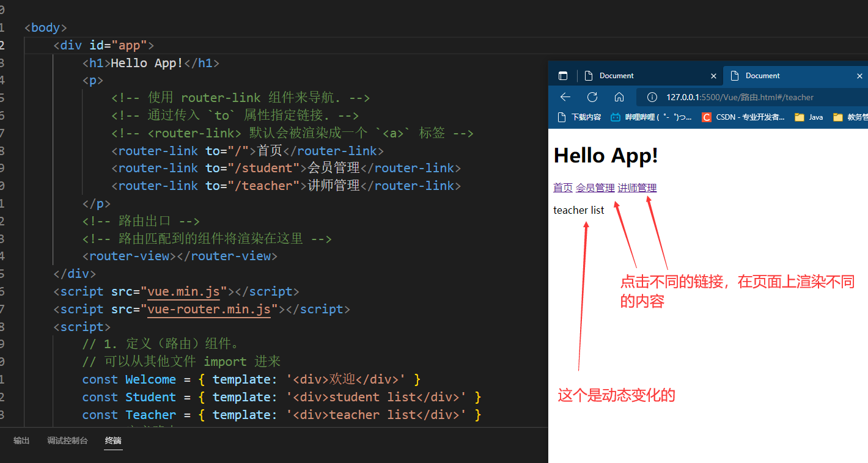
Task: Open the 下载内容 bookmark
Action: point(579,117)
